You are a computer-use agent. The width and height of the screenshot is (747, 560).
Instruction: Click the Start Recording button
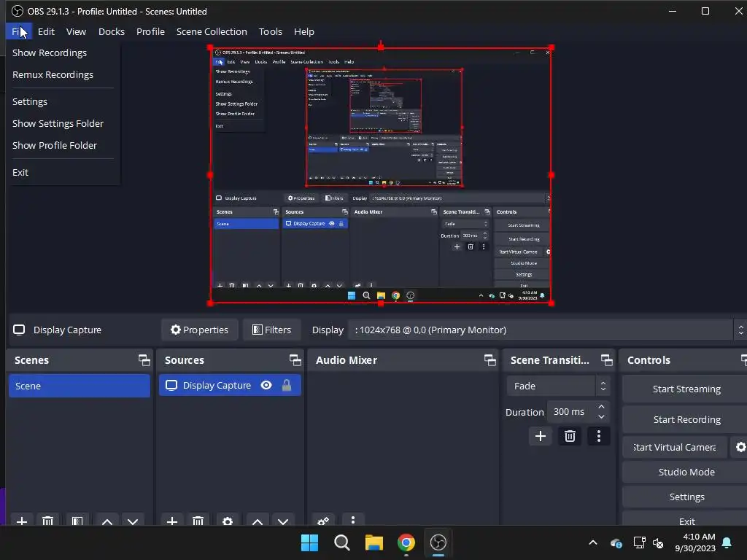pos(686,419)
